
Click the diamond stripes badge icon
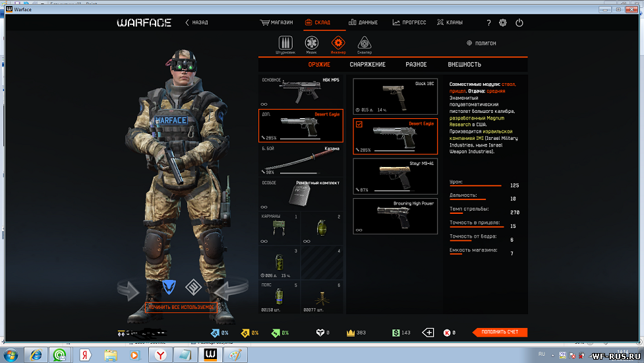coord(193,287)
